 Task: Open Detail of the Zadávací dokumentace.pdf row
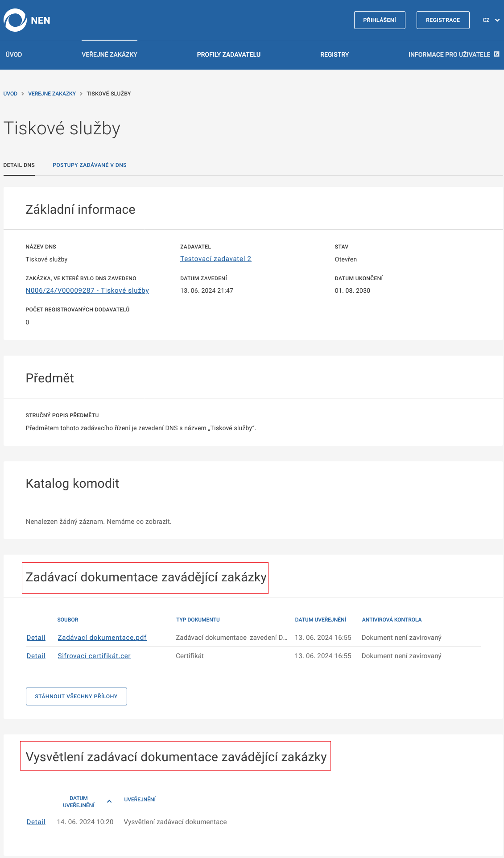coord(35,637)
